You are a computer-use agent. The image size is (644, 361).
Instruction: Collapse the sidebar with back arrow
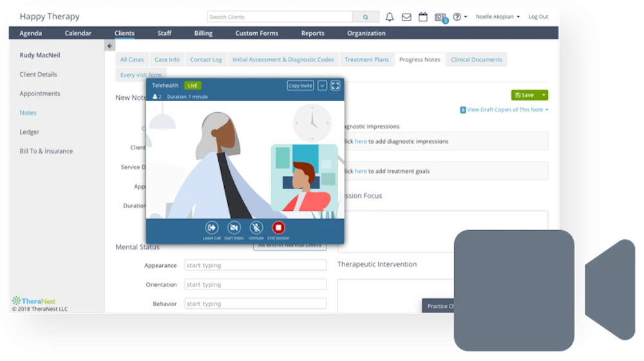click(x=109, y=46)
